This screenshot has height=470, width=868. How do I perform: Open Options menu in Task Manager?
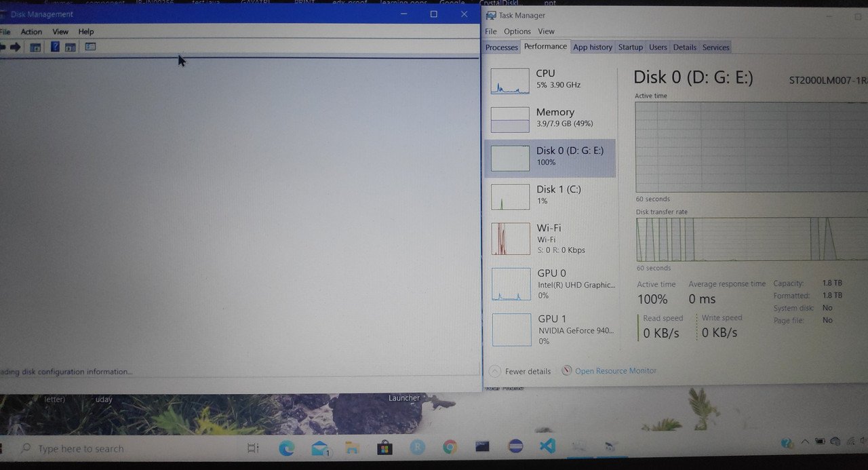(517, 31)
